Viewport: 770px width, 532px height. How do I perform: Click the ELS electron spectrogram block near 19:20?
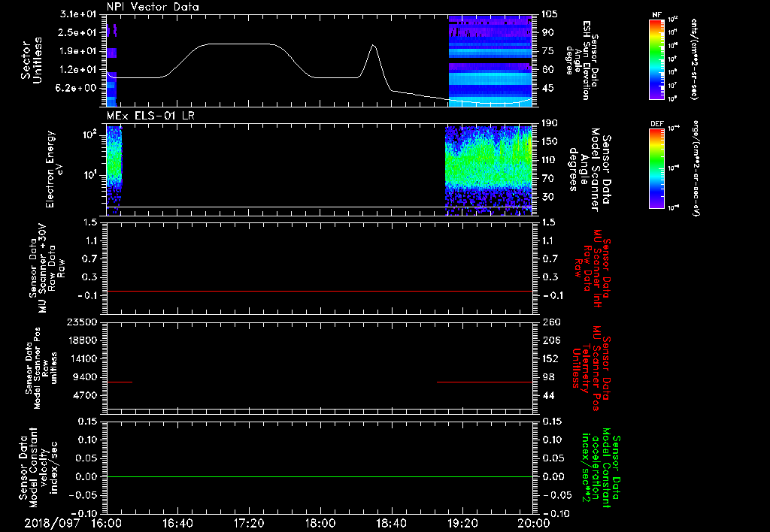(x=489, y=170)
